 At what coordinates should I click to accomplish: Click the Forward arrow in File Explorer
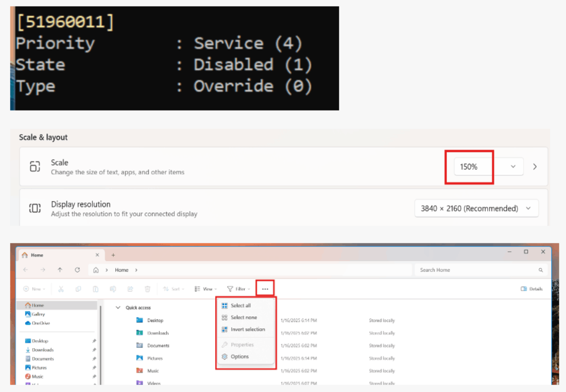(x=43, y=270)
